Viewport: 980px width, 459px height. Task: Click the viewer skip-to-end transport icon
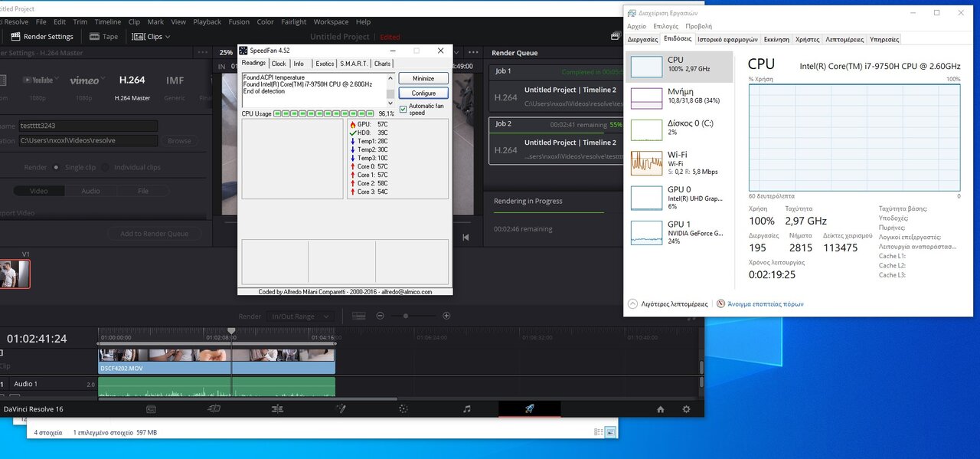click(465, 238)
